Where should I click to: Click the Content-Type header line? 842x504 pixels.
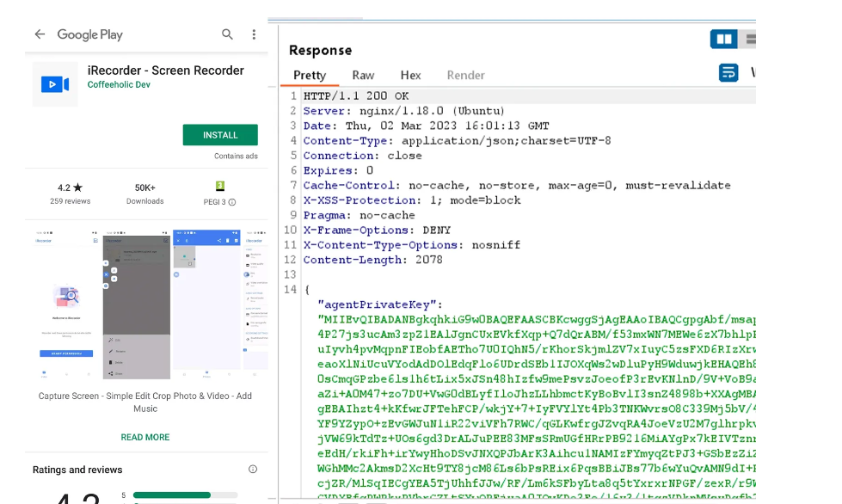point(457,141)
